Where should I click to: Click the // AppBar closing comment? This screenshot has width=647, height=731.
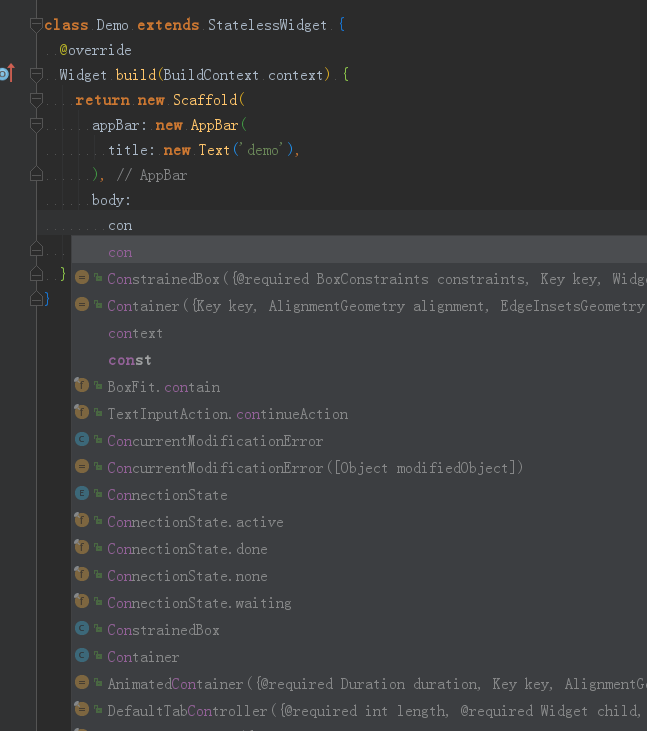(151, 175)
